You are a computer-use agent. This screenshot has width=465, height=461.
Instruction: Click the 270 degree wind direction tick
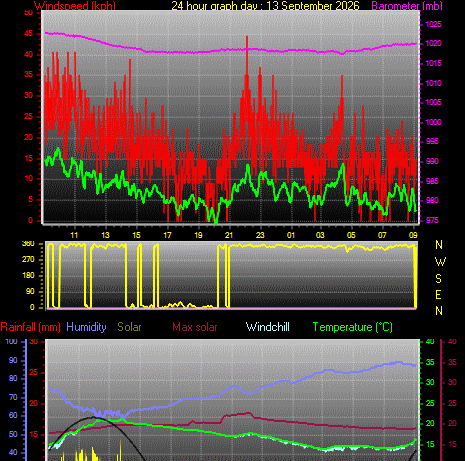[28, 259]
